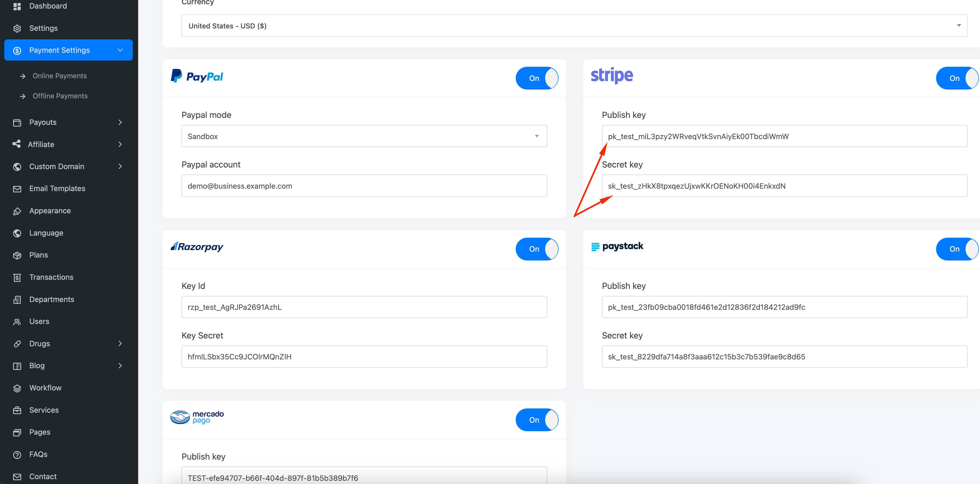
Task: Click the Contact envelope icon
Action: click(x=17, y=477)
